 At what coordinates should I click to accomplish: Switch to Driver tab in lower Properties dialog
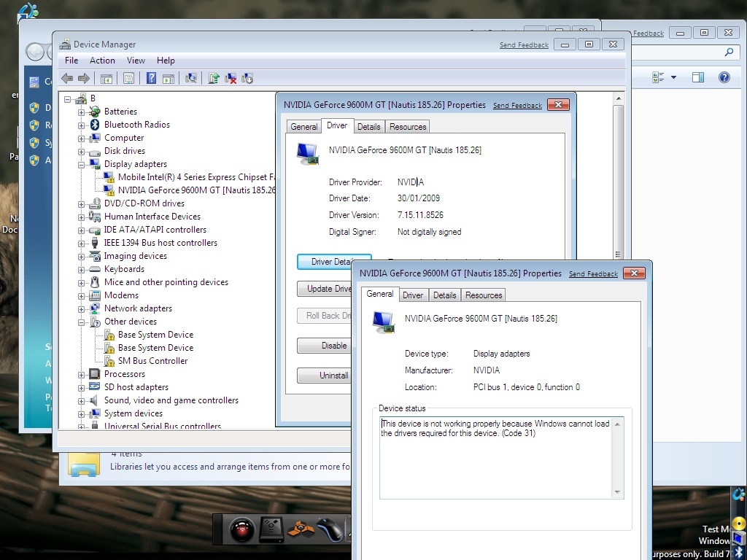pos(413,295)
